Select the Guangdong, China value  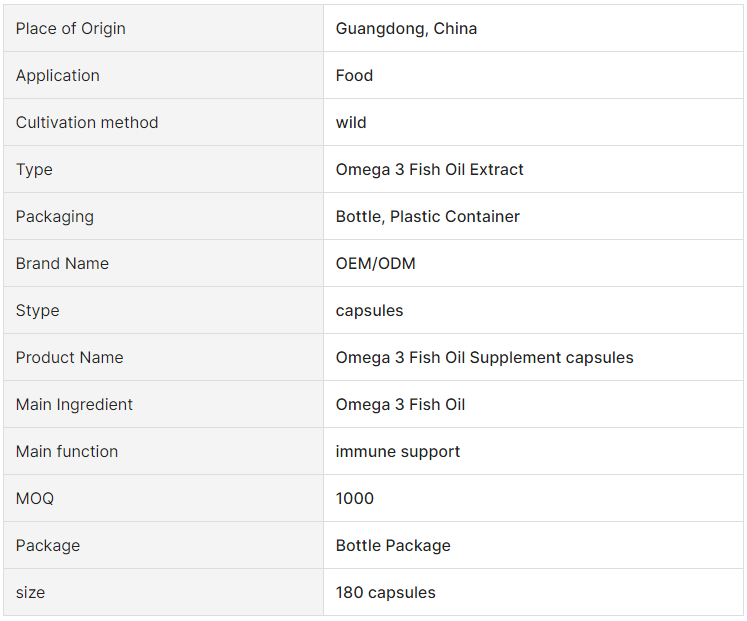(406, 29)
